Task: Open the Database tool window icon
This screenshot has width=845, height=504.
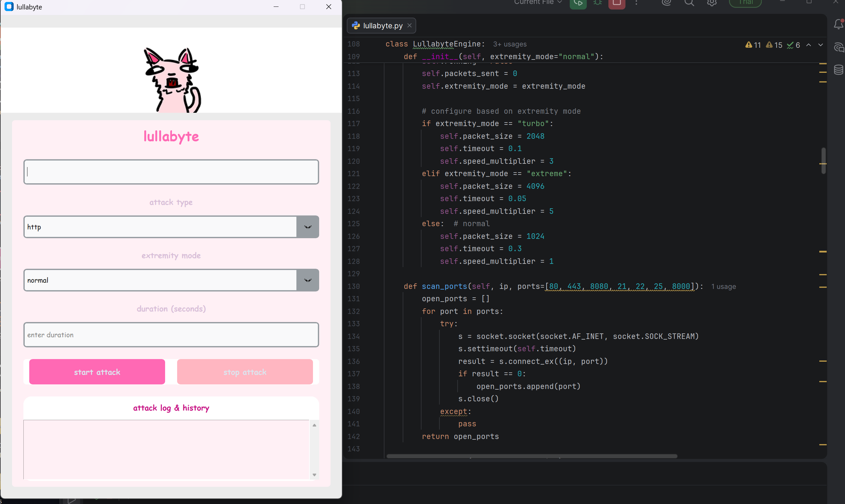Action: point(838,70)
